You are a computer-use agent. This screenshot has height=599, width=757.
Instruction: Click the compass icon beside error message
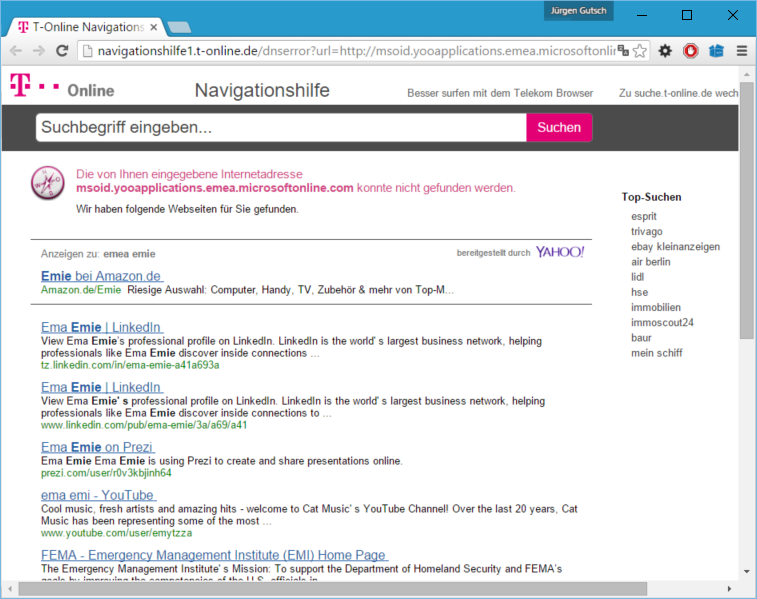point(48,183)
